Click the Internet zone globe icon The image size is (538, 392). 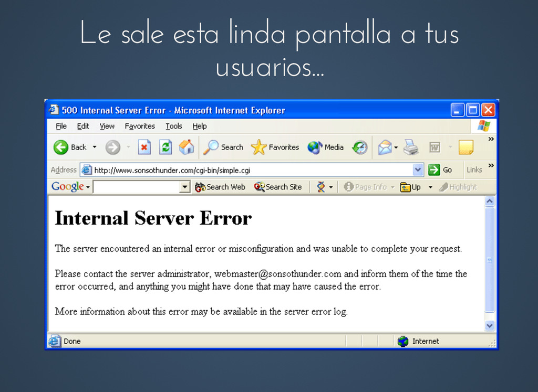403,341
